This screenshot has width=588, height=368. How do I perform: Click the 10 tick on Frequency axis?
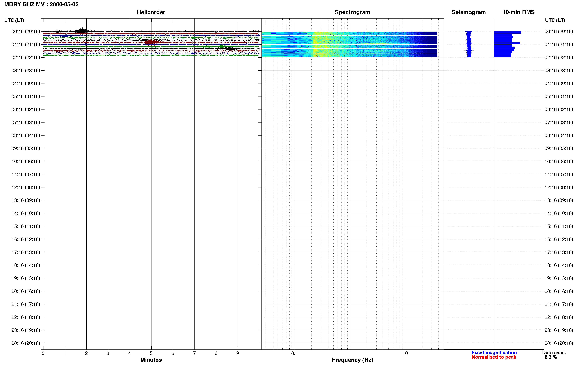tap(405, 353)
